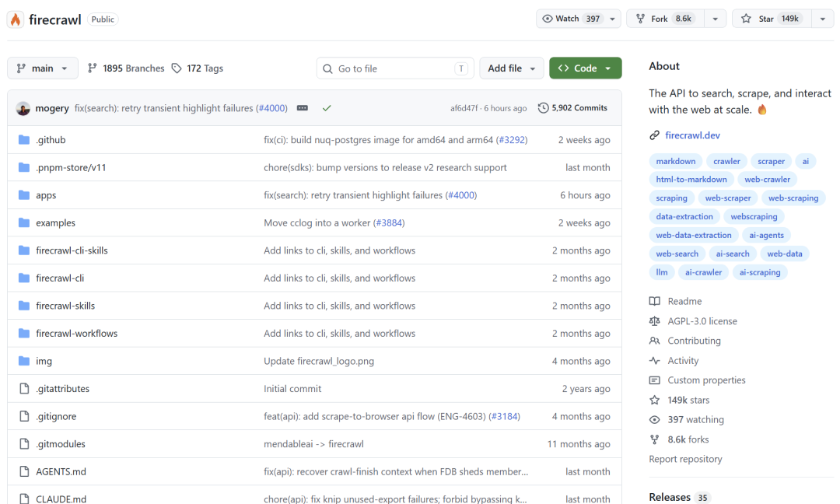Click the folder icon for firecrawl-cli
Image resolution: width=840 pixels, height=504 pixels.
[x=24, y=278]
